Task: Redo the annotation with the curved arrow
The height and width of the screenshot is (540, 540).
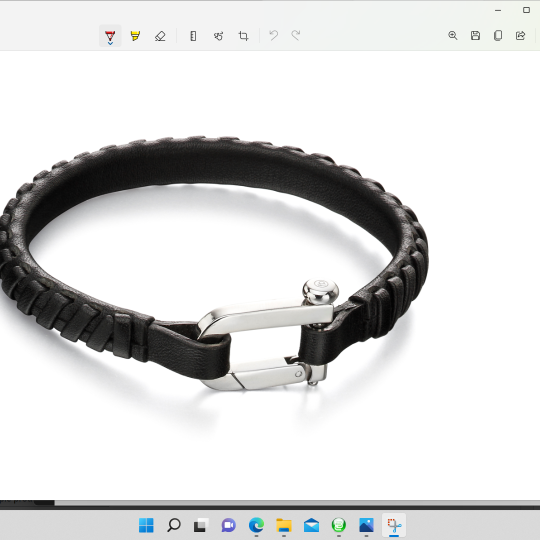Action: 296,35
